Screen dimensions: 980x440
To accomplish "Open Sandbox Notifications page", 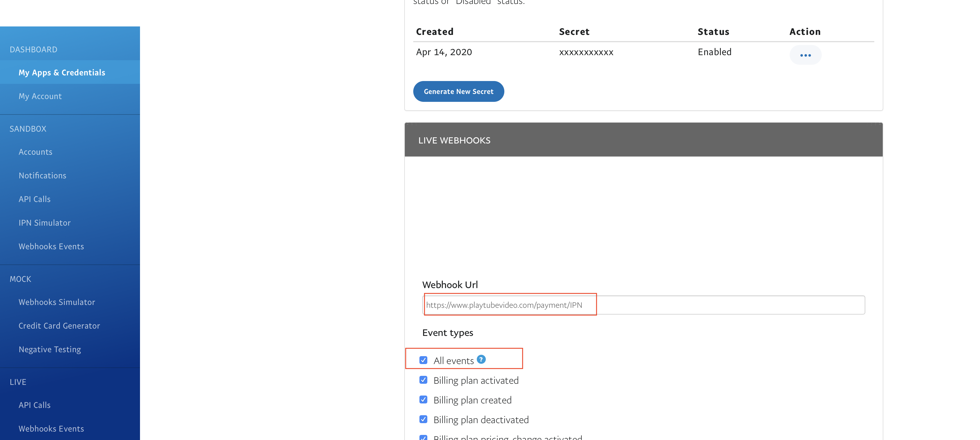I will pyautogui.click(x=42, y=176).
